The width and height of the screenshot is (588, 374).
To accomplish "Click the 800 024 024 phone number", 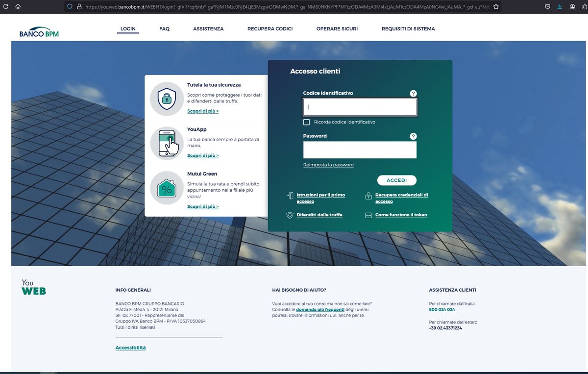I will [442, 310].
